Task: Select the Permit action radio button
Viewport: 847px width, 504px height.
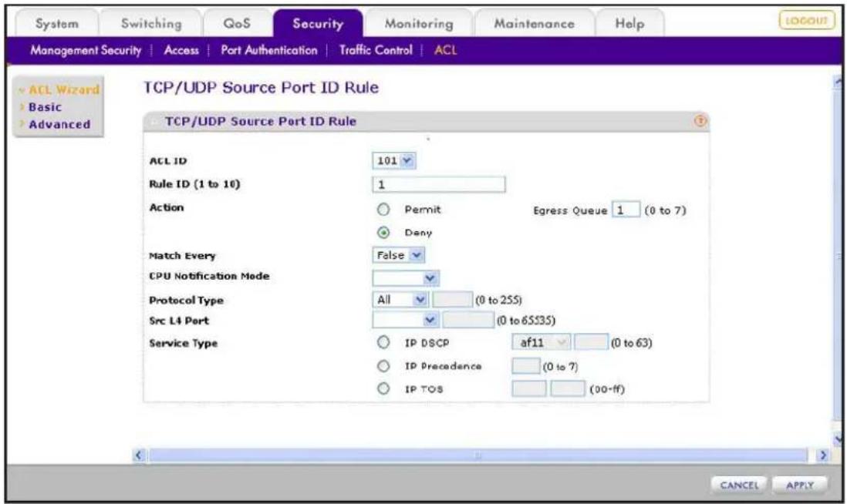Action: [x=383, y=210]
